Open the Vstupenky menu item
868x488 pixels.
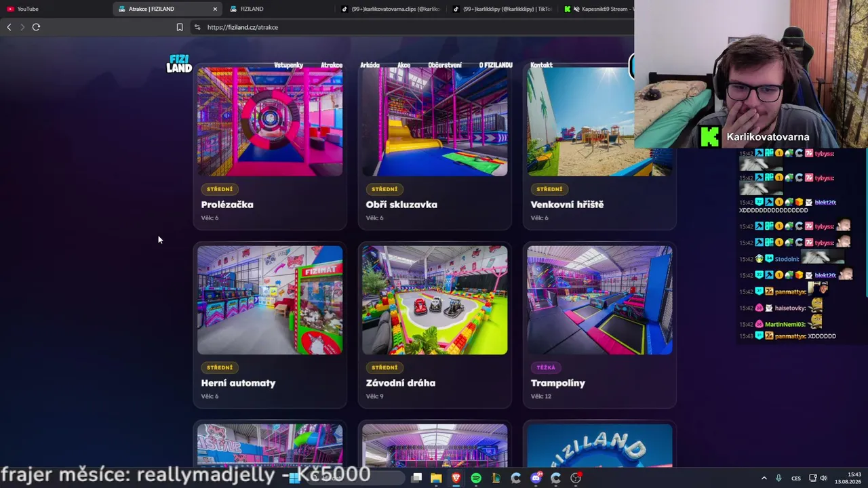tap(288, 65)
